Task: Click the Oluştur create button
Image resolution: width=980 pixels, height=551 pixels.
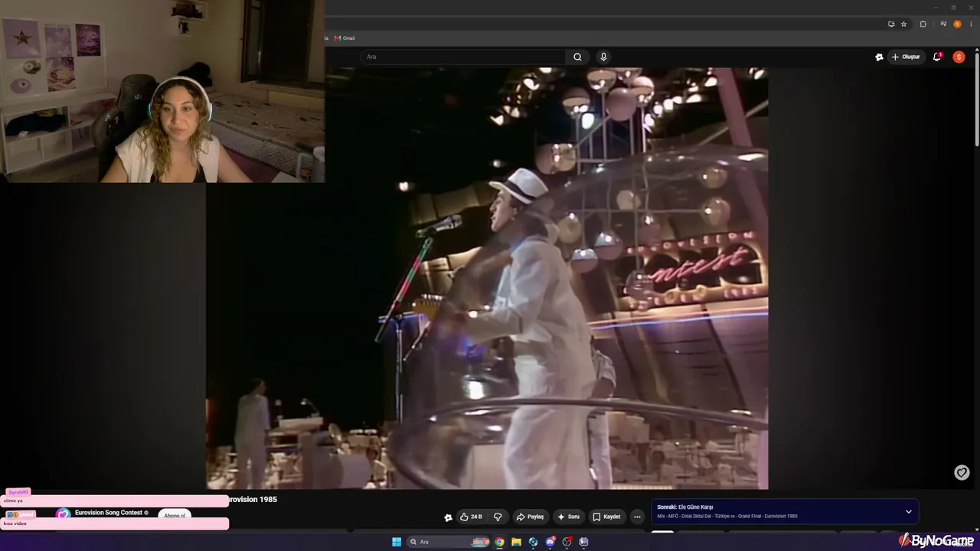Action: [905, 57]
